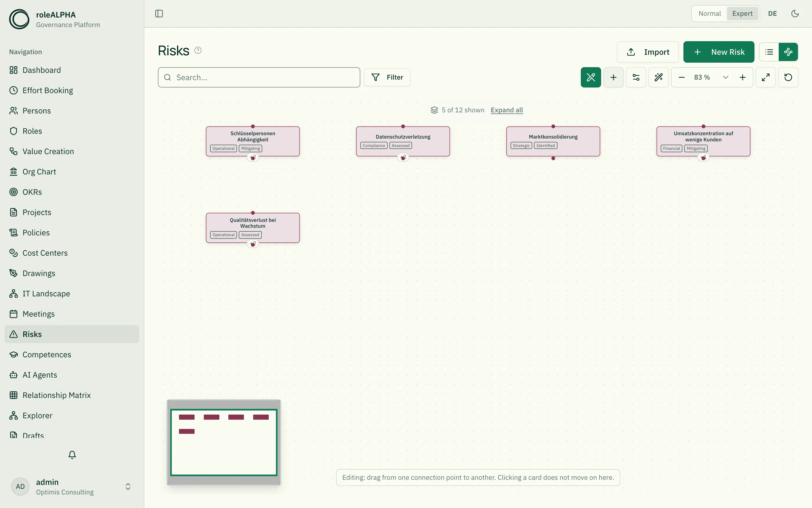Screen dimensions: 812x508
Task: Expand children of Datenschutzverletzung card
Action: [403, 157]
